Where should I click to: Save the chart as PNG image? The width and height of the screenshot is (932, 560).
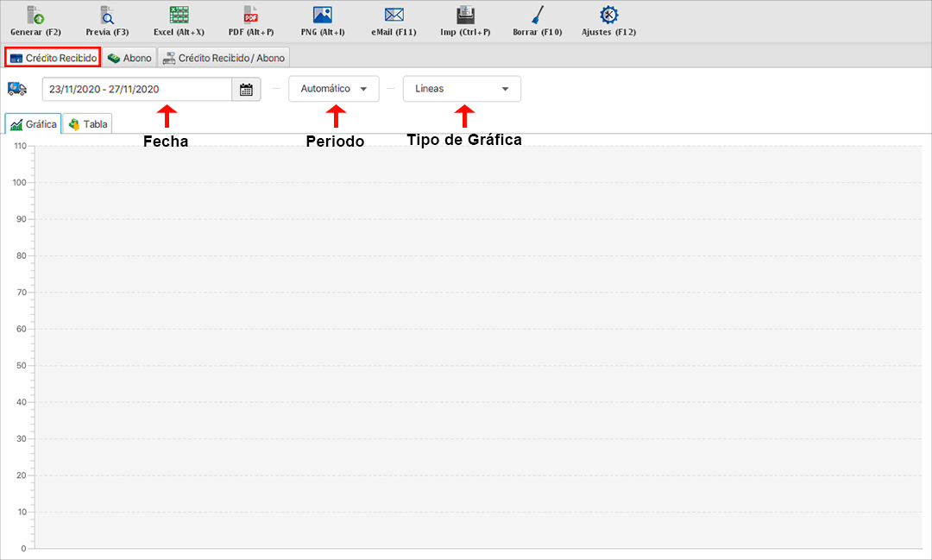click(322, 16)
